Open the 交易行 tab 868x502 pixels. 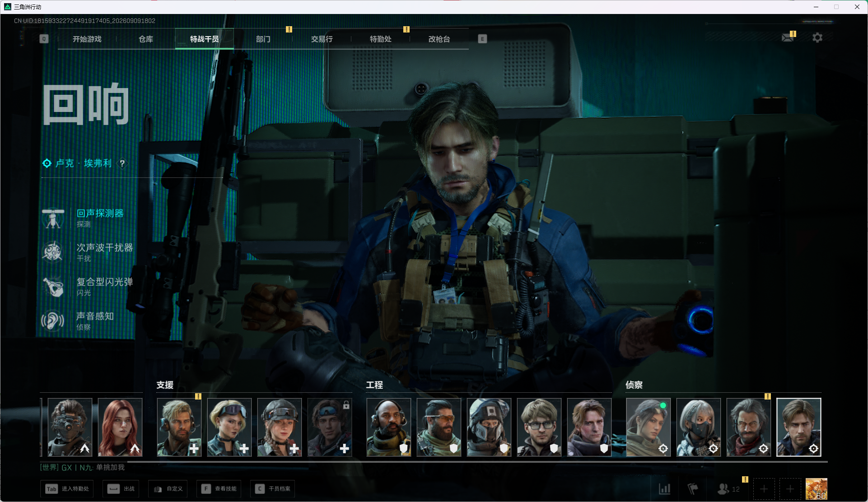click(x=322, y=39)
